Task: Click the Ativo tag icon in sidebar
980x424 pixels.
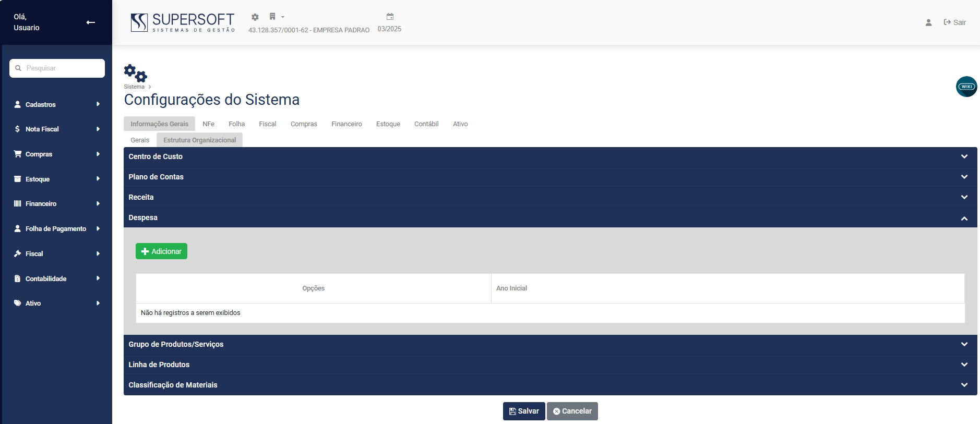Action: [x=17, y=303]
